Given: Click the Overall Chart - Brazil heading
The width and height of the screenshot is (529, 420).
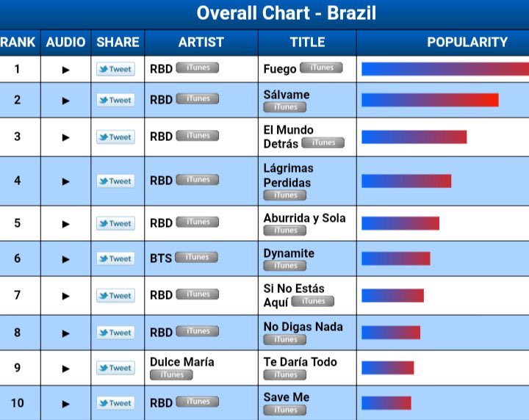Looking at the screenshot, I should point(286,13).
